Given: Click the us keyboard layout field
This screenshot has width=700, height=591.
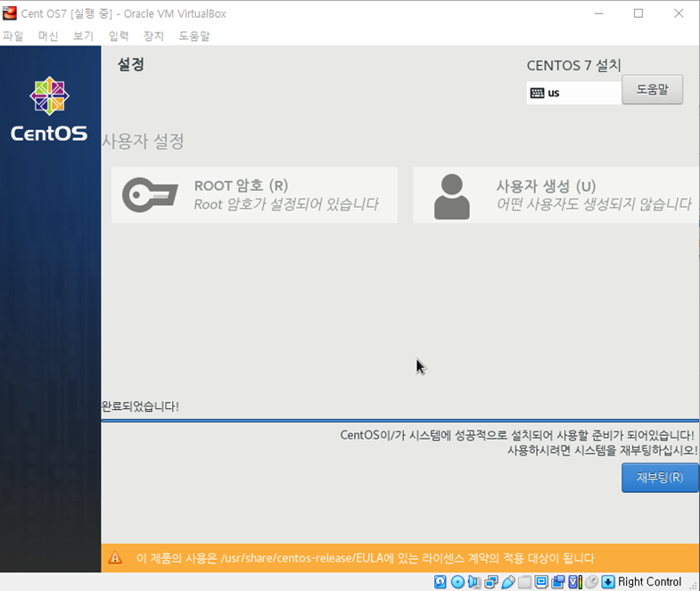Looking at the screenshot, I should pos(574,93).
